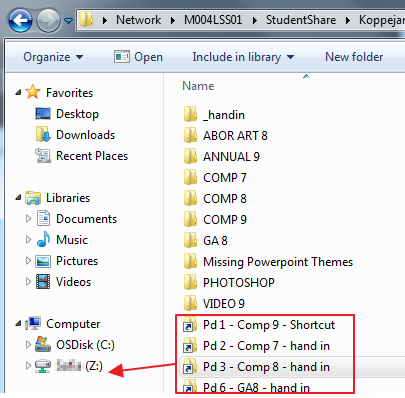Sort by the Name column header
This screenshot has height=398, width=405.
click(x=198, y=86)
